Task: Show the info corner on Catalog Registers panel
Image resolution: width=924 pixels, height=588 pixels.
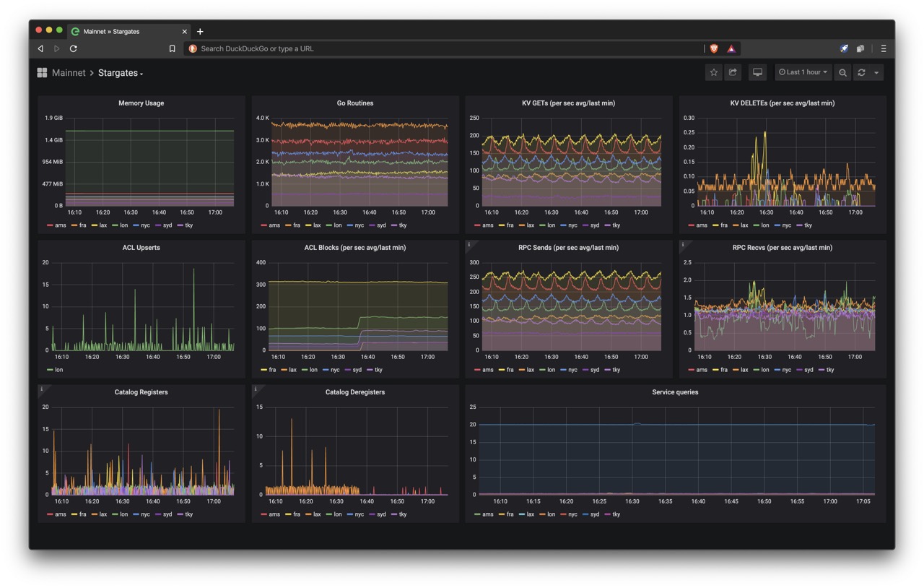Action: tap(42, 389)
